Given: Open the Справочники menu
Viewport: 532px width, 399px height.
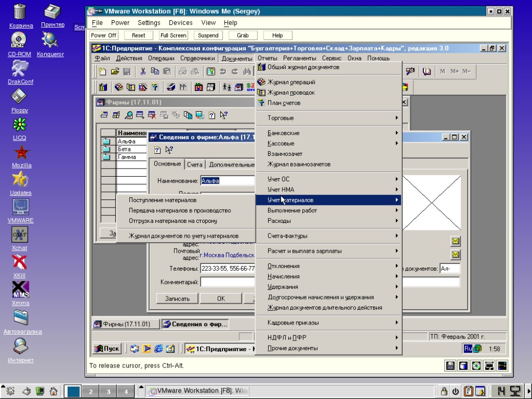Looking at the screenshot, I should 197,58.
